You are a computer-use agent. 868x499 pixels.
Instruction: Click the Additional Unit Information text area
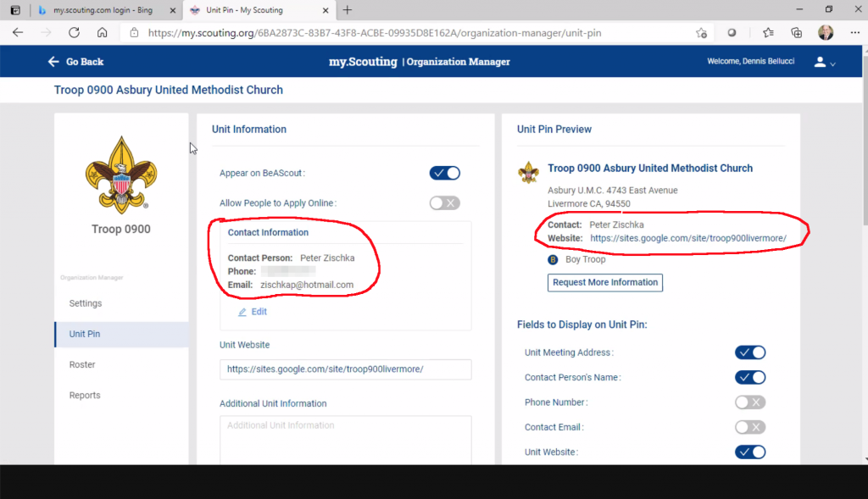click(x=345, y=436)
